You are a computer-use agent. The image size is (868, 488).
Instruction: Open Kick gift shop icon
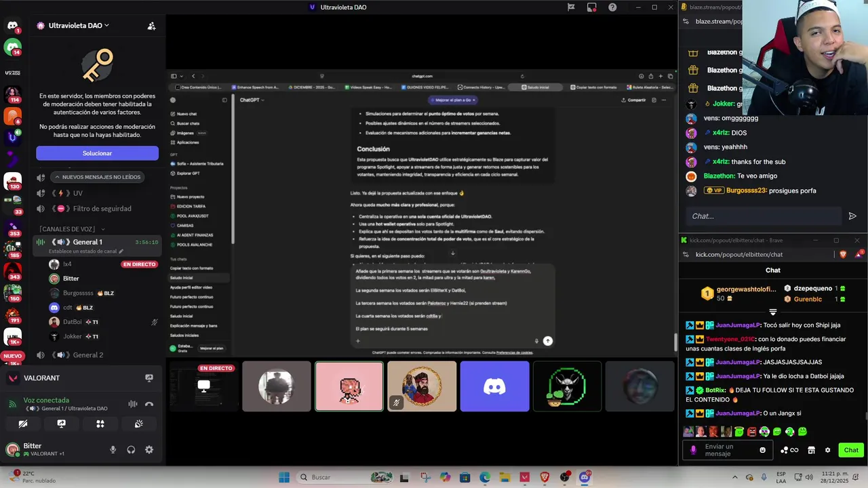811,450
